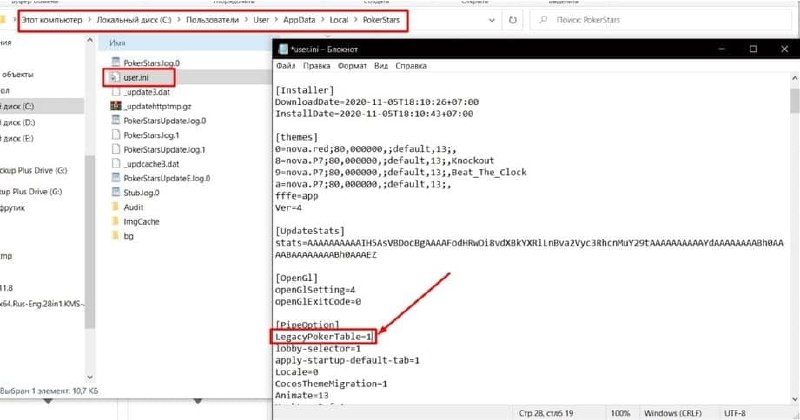Open the bg folder icon
Viewport: 800px width, 420px height.
(115, 236)
